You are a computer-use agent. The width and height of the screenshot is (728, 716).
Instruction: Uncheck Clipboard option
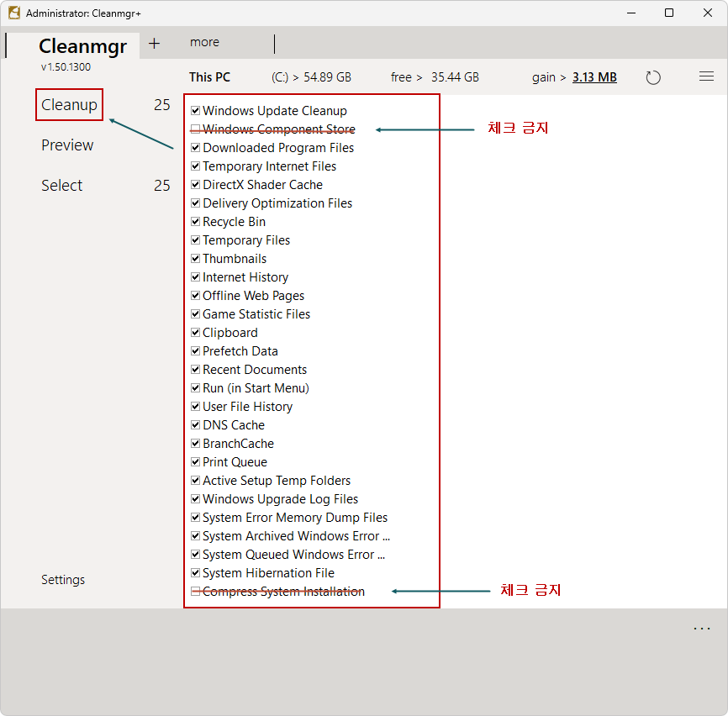click(196, 333)
